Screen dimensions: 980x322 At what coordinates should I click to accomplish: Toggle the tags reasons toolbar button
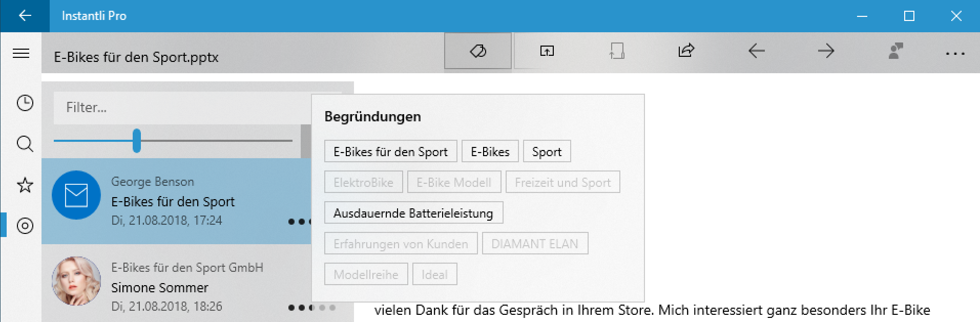(478, 51)
